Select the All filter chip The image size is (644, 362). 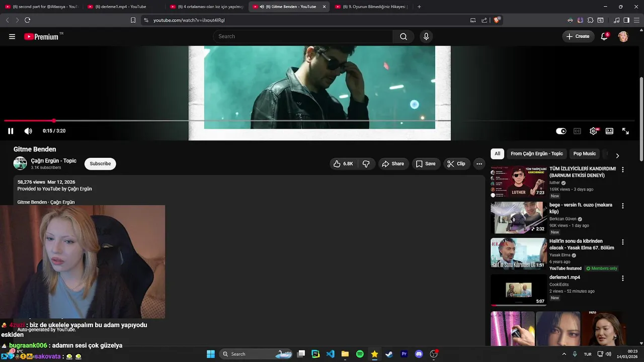(497, 154)
